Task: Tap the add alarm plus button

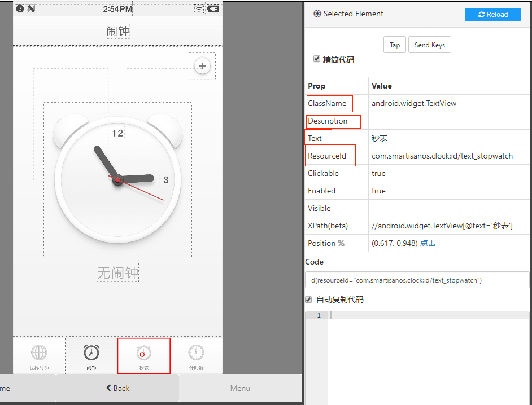Action: (202, 66)
